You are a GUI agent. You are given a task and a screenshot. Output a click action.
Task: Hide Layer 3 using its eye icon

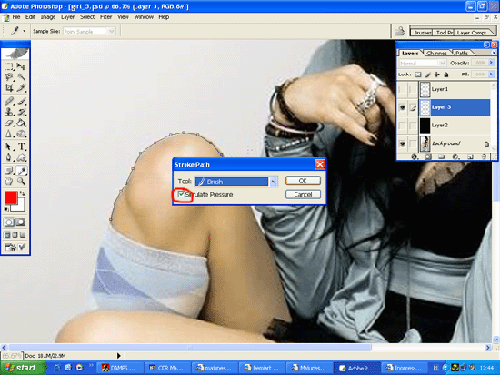(x=402, y=107)
